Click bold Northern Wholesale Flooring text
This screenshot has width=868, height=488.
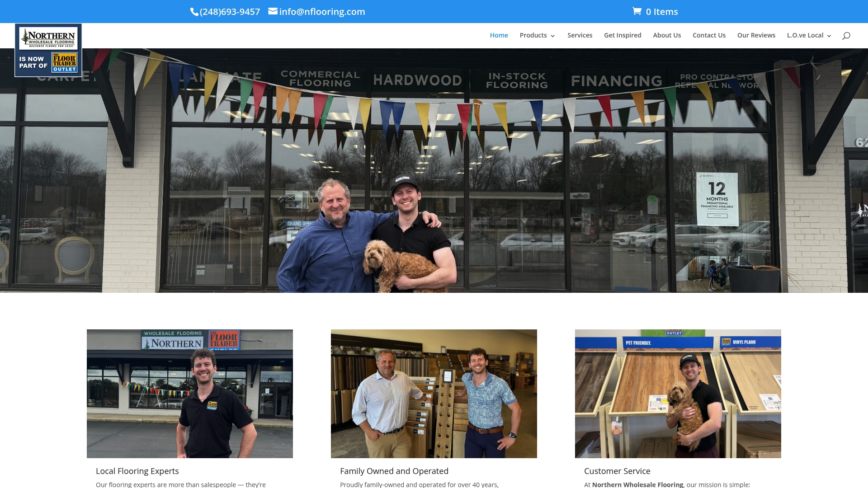pyautogui.click(x=637, y=484)
